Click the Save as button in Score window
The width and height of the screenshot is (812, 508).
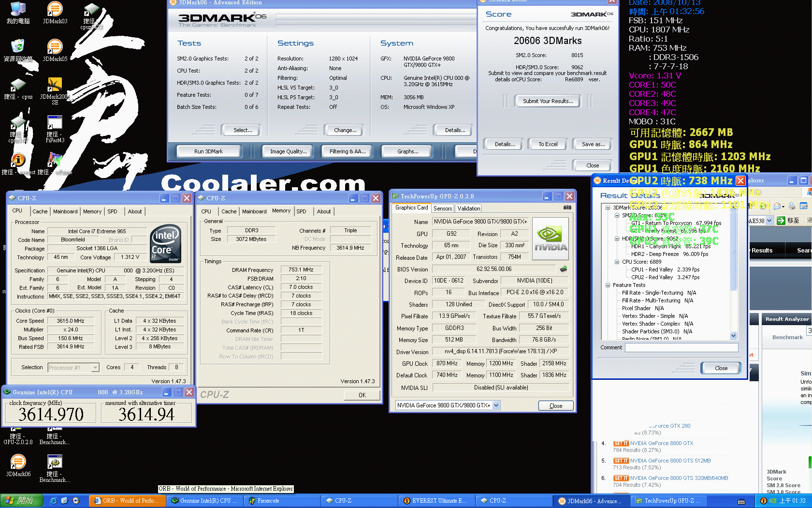pyautogui.click(x=593, y=144)
